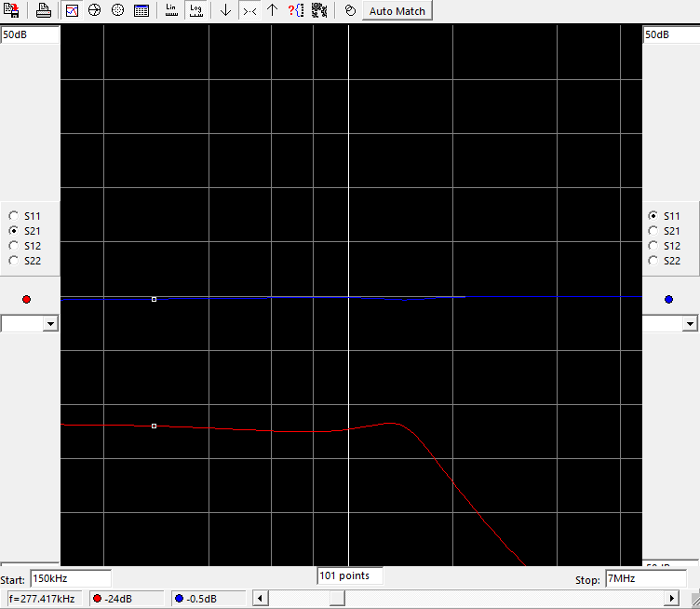The height and width of the screenshot is (609, 700).
Task: Click the red question mark brace icon
Action: pyautogui.click(x=295, y=10)
